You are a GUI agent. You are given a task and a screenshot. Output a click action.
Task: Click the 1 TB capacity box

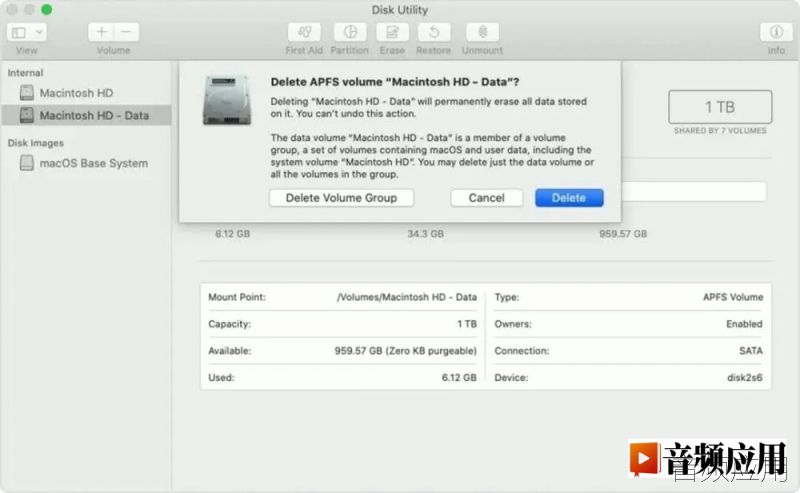pos(720,107)
